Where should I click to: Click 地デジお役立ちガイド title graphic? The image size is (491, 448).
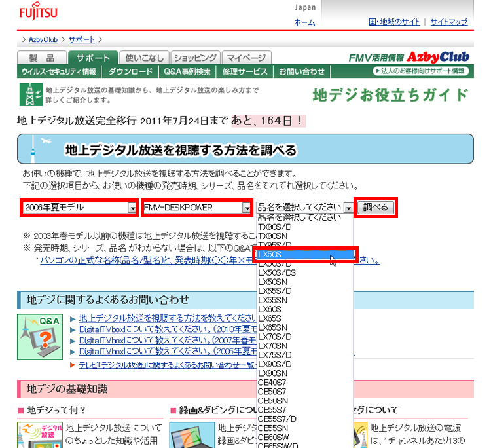(390, 94)
